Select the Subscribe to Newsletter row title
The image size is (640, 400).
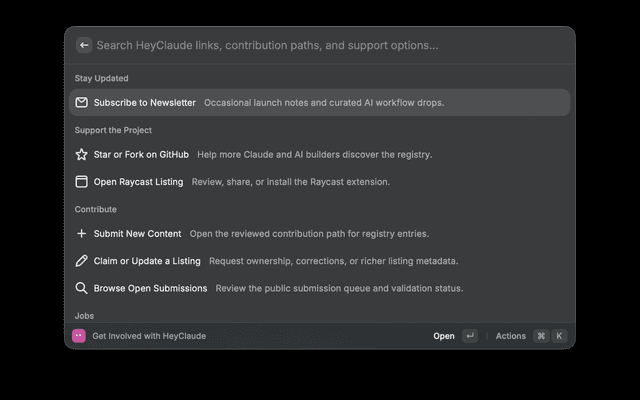click(144, 102)
